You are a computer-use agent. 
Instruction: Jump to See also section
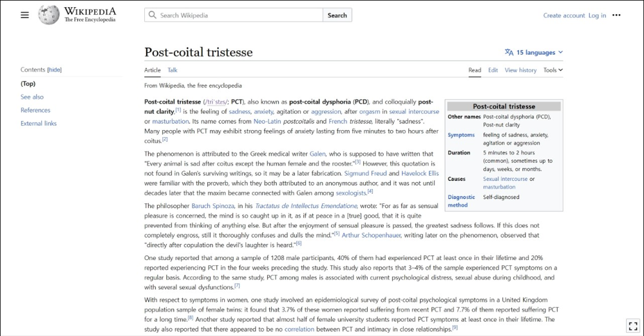tap(32, 97)
